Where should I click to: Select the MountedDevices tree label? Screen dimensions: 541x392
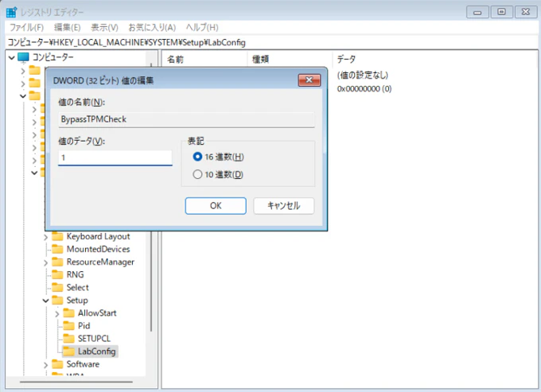click(99, 249)
